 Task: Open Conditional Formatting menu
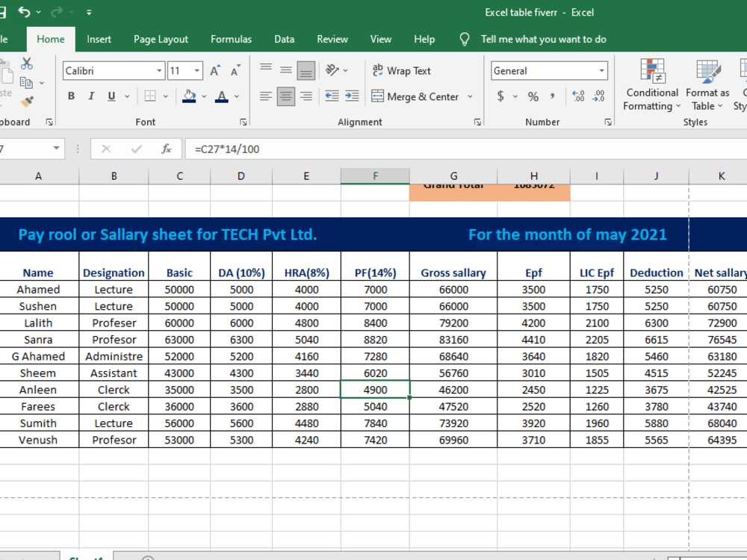point(652,85)
